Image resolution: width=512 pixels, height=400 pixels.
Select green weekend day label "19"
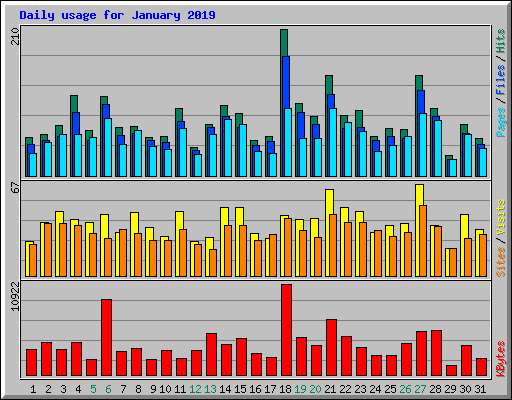[x=300, y=389]
